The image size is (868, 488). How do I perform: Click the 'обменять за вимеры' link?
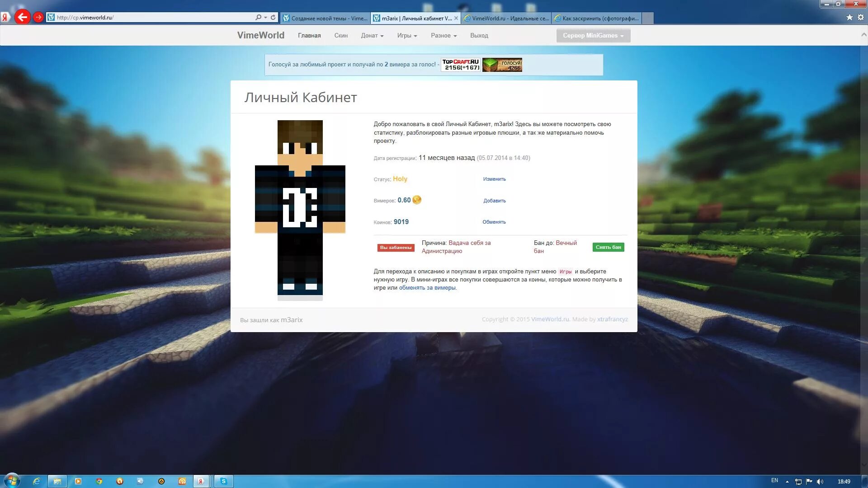click(427, 288)
